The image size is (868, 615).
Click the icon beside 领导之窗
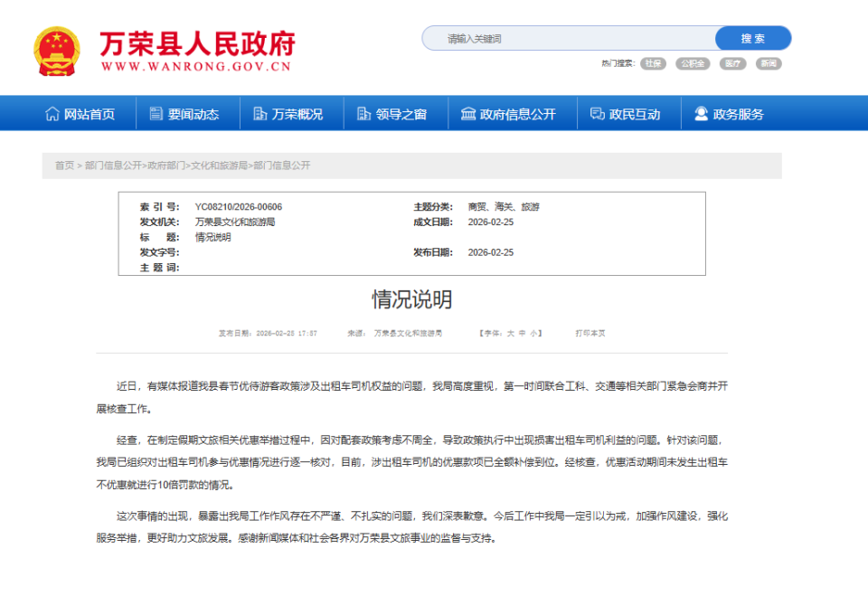pos(363,113)
